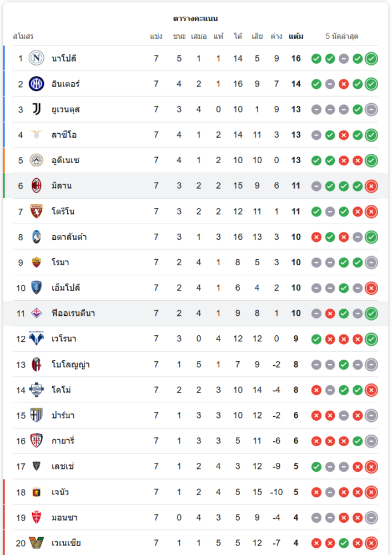Click Milan's latest match loss icon

371,186
